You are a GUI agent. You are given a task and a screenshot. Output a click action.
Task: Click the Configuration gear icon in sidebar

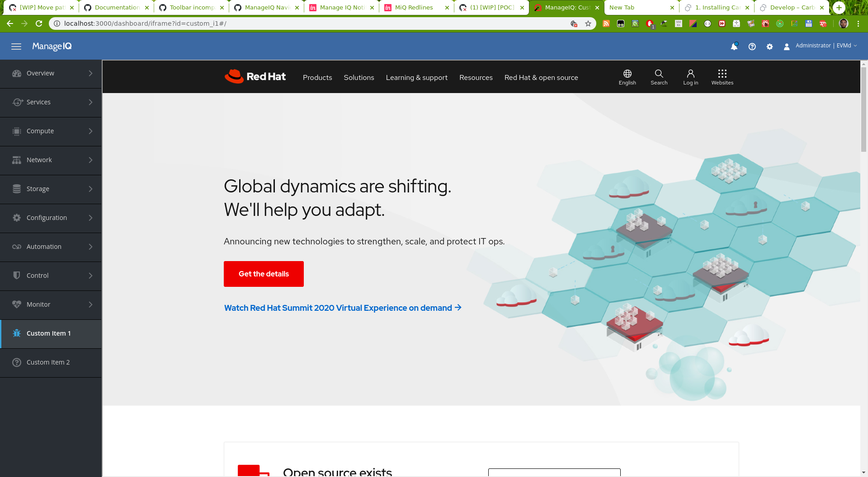pos(17,218)
